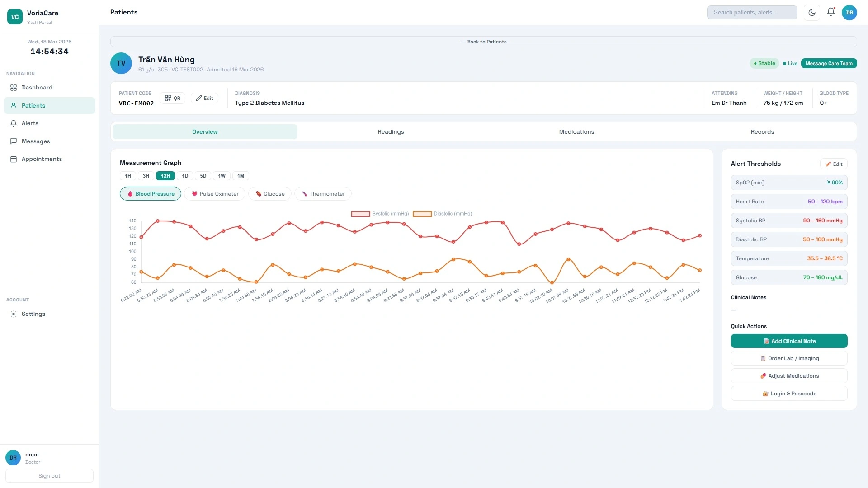Follow the Back to Patients link
The width and height of the screenshot is (868, 488).
(x=483, y=42)
